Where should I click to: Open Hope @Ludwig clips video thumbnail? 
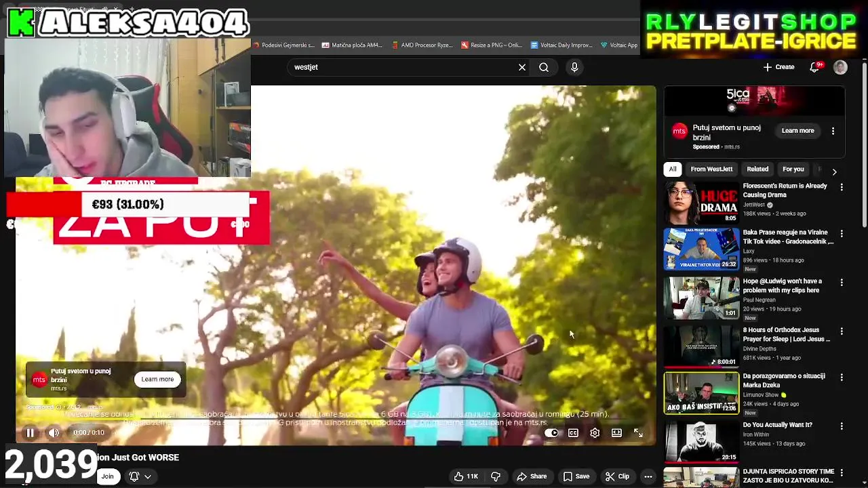(x=701, y=298)
